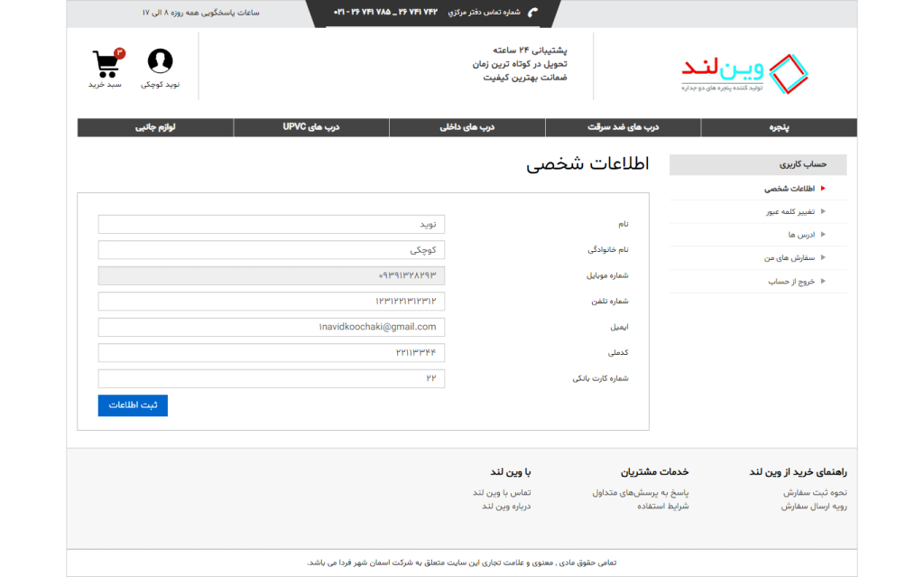Focus the ایمیل input field
This screenshot has height=577, width=924.
(271, 327)
